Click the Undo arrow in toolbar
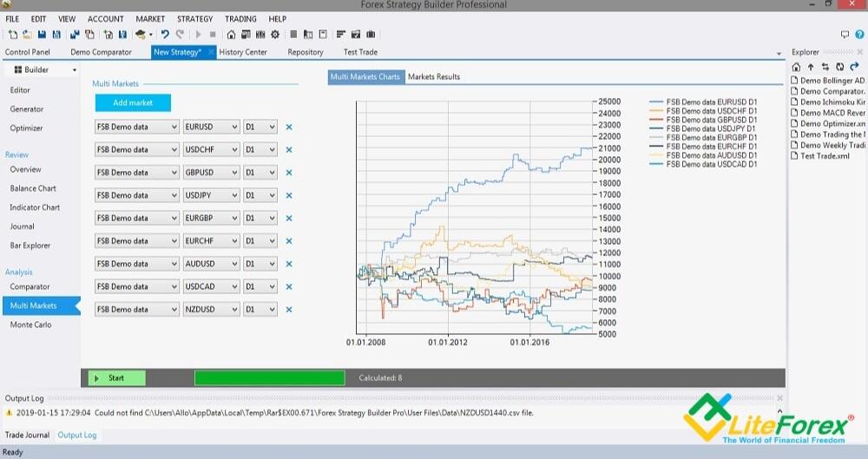This screenshot has width=868, height=459. [x=165, y=35]
